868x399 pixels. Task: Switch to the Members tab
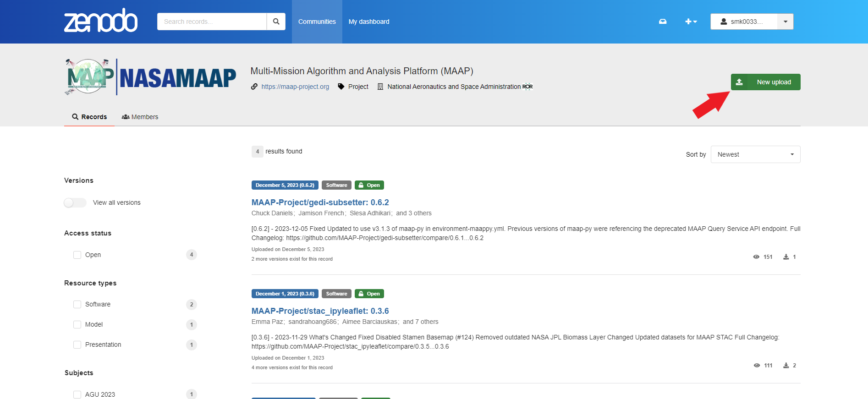(x=140, y=117)
